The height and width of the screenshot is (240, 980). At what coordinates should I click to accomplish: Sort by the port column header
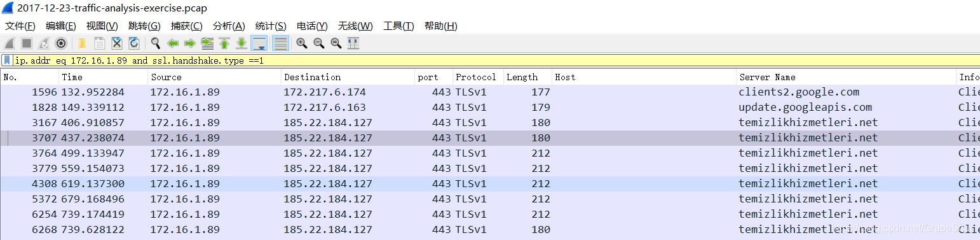pyautogui.click(x=433, y=77)
